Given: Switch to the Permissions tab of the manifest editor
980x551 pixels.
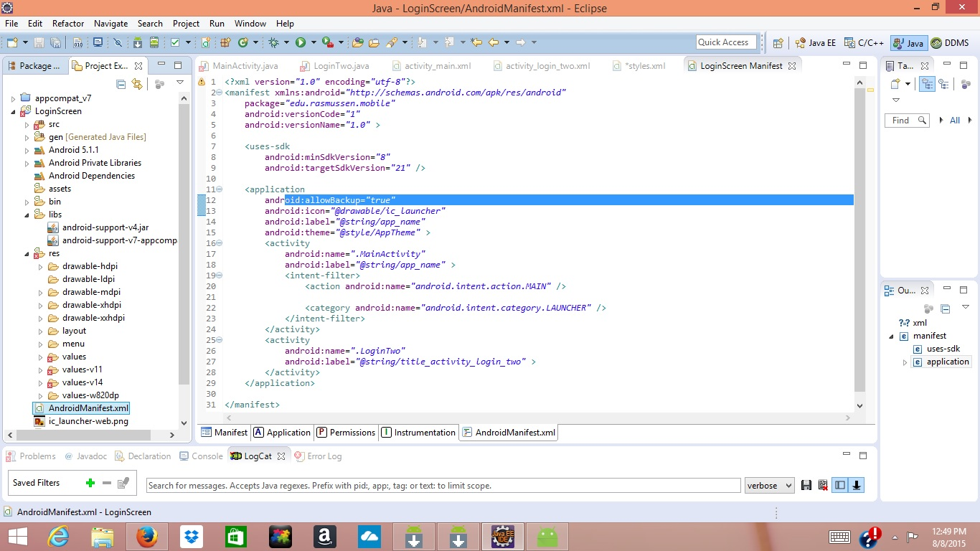Looking at the screenshot, I should click(x=347, y=432).
